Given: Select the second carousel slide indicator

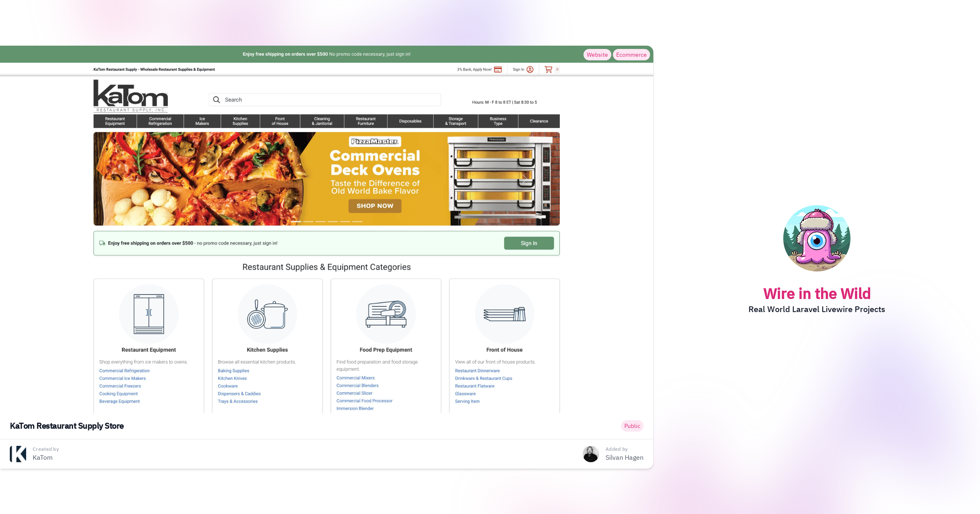Looking at the screenshot, I should [x=309, y=222].
